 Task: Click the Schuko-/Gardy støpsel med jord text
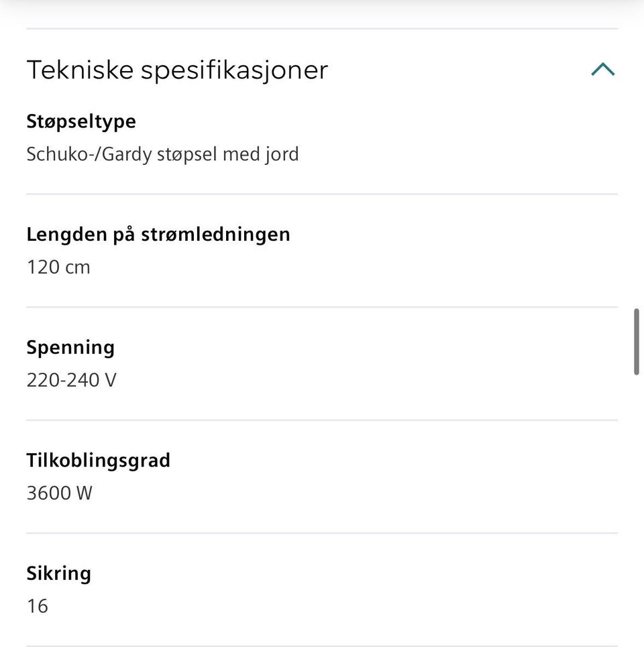pos(162,154)
